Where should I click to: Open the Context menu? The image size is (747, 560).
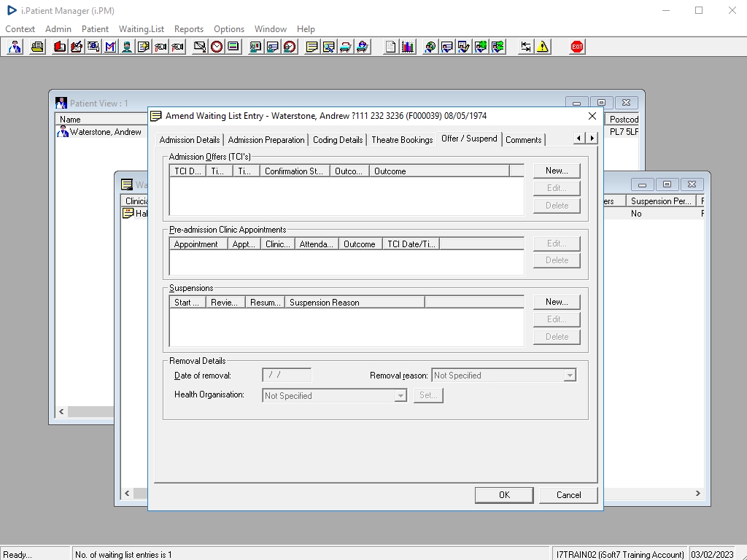pos(20,29)
